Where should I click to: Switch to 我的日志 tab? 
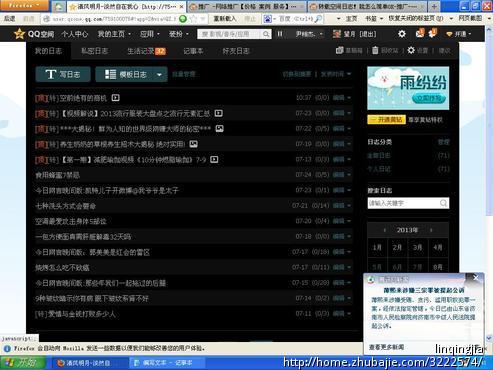pos(48,51)
